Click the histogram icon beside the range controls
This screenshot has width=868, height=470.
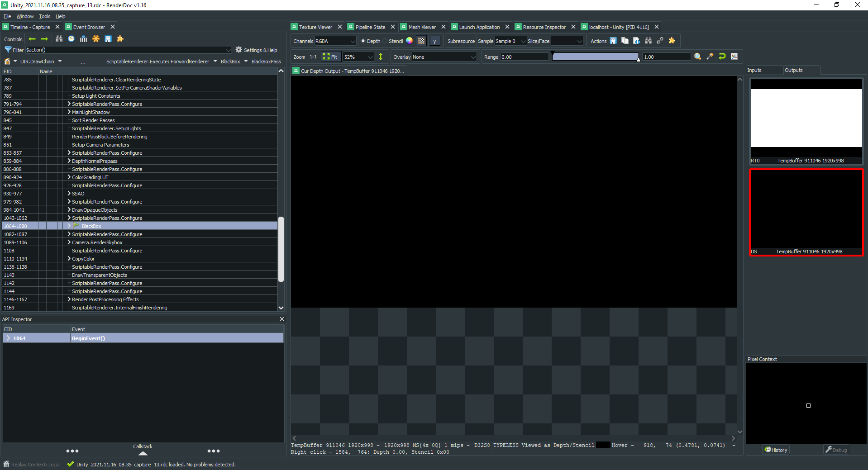point(734,57)
